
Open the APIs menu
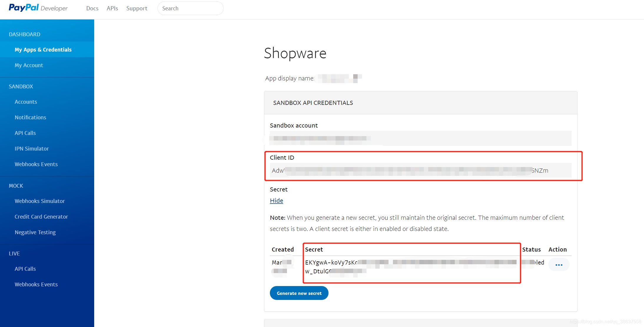(112, 9)
